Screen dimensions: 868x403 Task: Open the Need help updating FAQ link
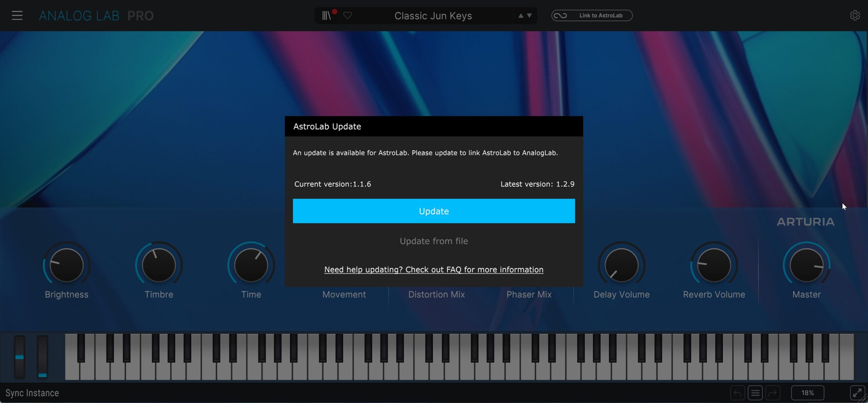point(434,269)
